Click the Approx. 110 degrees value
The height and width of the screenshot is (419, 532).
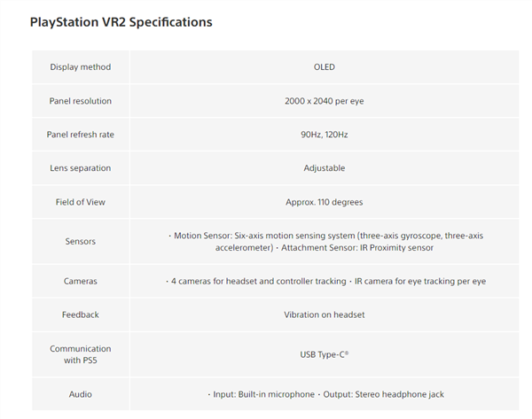(x=324, y=202)
